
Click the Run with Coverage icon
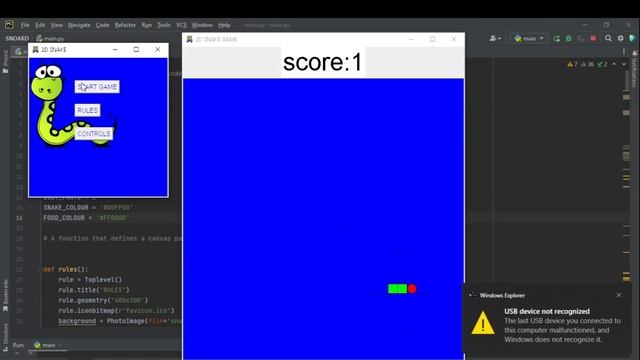click(x=581, y=38)
